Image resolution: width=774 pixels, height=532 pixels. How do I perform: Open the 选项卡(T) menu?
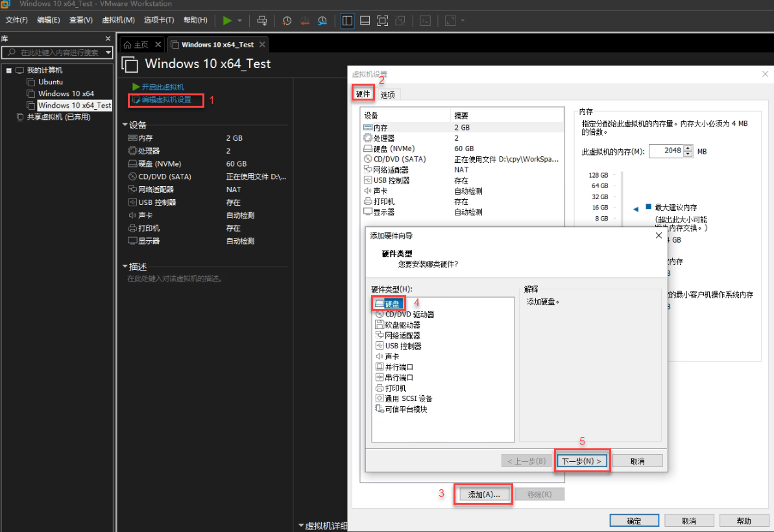point(159,19)
